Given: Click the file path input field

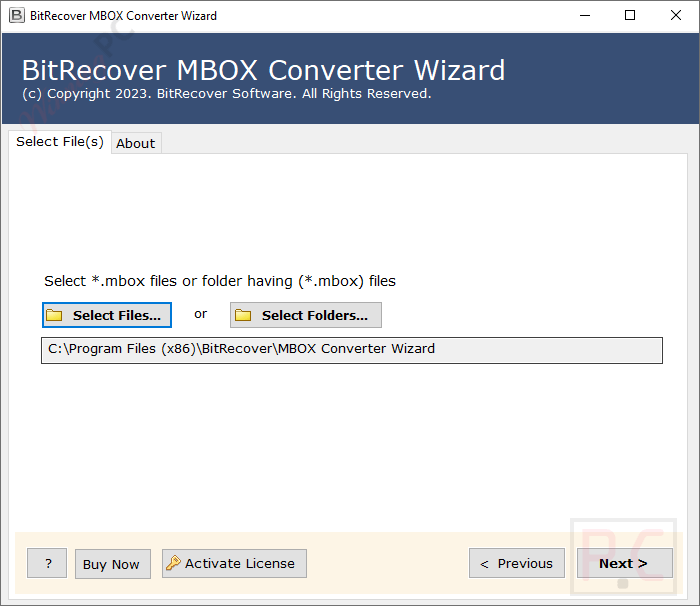Looking at the screenshot, I should coord(352,351).
